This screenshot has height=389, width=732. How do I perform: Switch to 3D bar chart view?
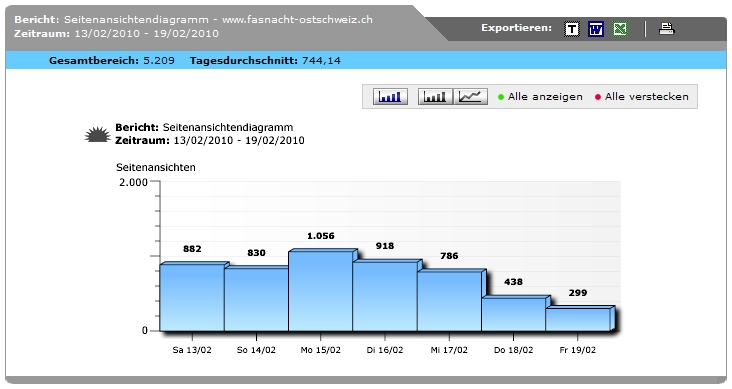[390, 97]
